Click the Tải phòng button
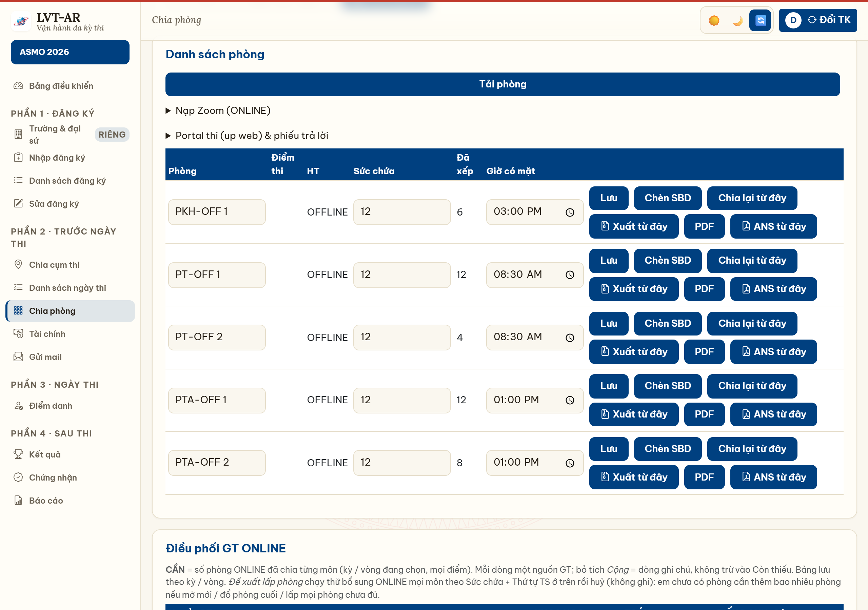 coord(502,84)
